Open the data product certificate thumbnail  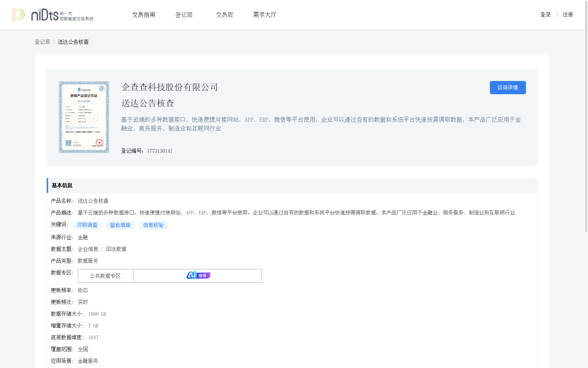point(84,117)
